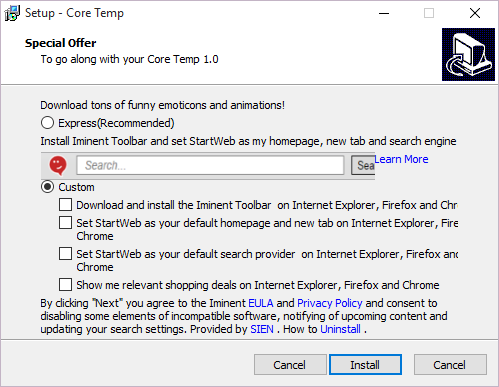Enable the Iminent Toolbar download checkbox
Viewport: 499px width, 387px height.
pos(65,205)
